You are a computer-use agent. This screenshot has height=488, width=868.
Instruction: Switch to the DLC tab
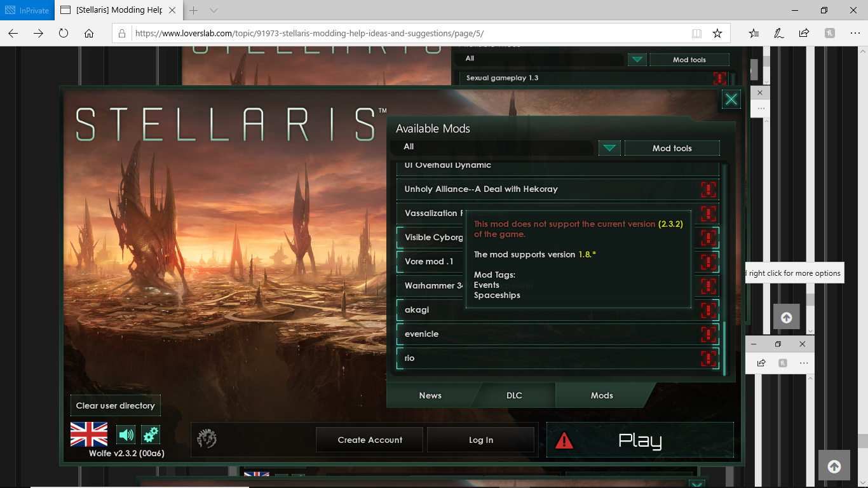tap(514, 395)
